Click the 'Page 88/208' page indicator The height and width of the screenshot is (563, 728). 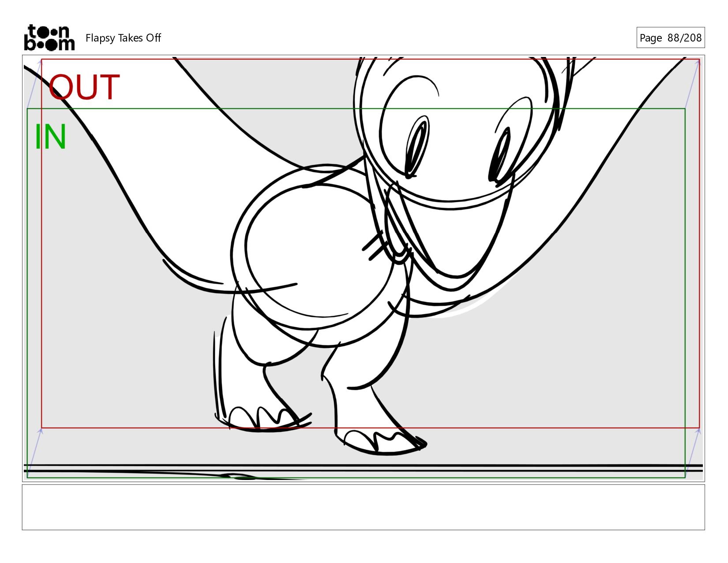coord(670,38)
